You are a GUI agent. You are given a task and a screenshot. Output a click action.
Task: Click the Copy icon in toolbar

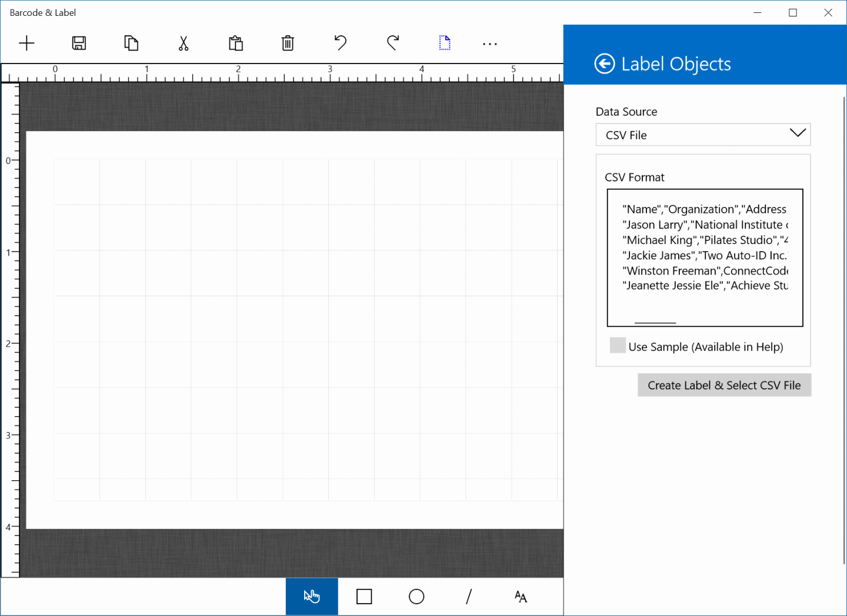tap(131, 43)
